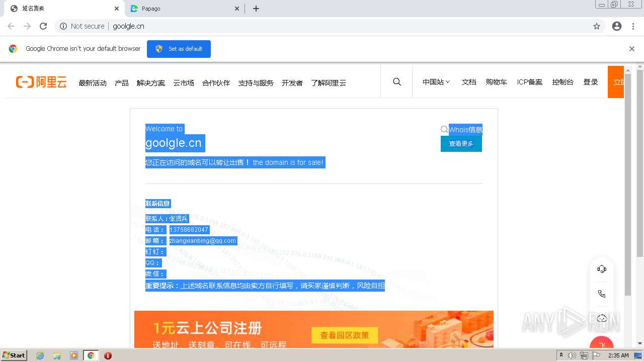Image resolution: width=644 pixels, height=362 pixels.
Task: Open customer service headset icon
Action: click(602, 269)
